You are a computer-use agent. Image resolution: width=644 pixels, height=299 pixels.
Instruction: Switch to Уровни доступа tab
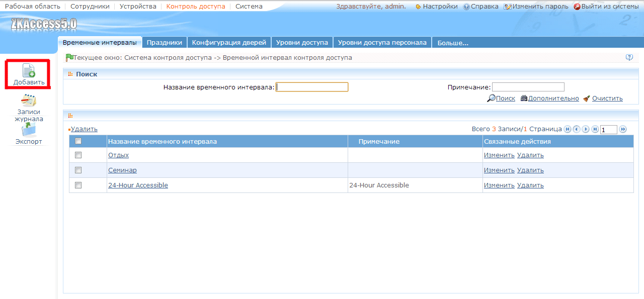(x=302, y=43)
